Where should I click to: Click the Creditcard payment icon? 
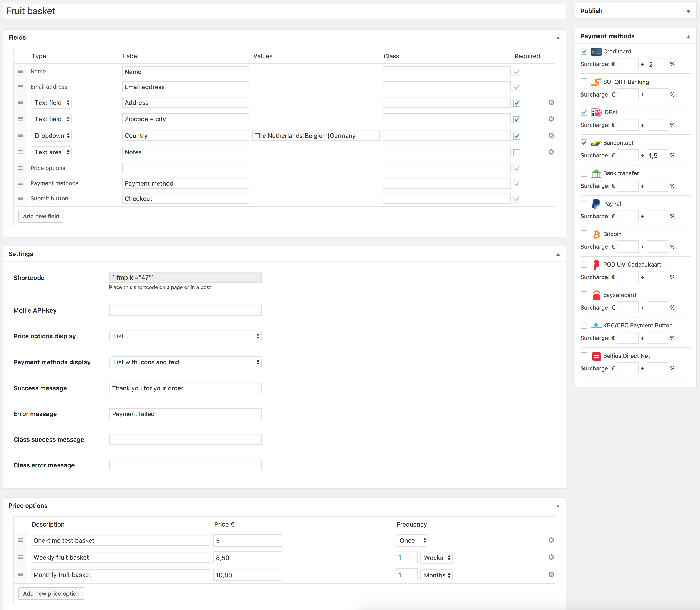[596, 52]
